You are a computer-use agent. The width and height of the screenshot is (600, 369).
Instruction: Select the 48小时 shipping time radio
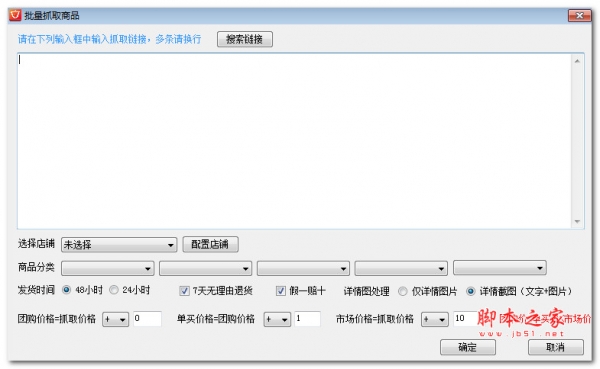[x=67, y=290]
